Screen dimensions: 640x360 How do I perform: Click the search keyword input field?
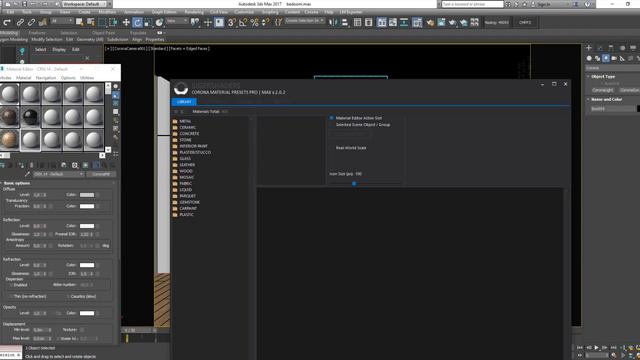[x=472, y=4]
